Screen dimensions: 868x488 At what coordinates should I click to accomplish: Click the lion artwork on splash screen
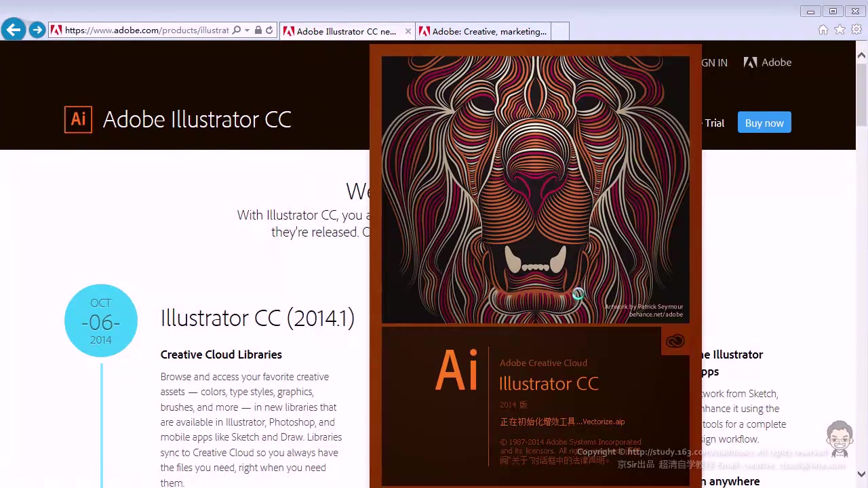coord(535,189)
